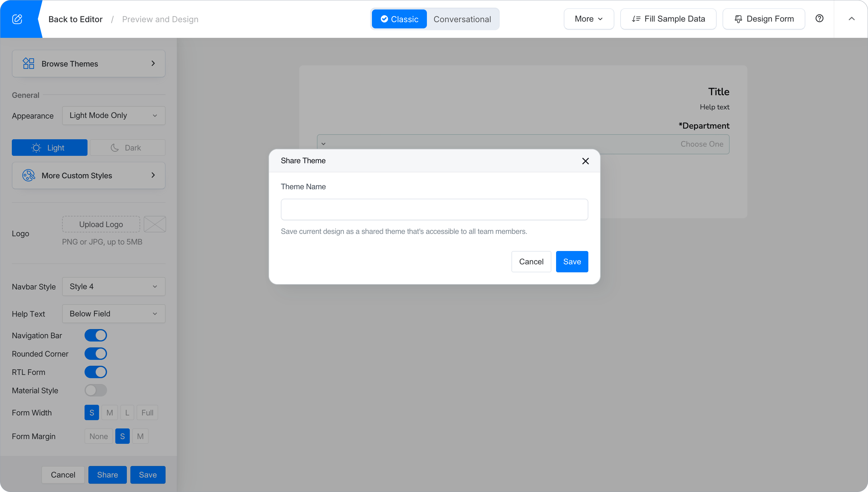Expand the Browse Themes panel
This screenshot has height=492, width=868.
[x=88, y=64]
